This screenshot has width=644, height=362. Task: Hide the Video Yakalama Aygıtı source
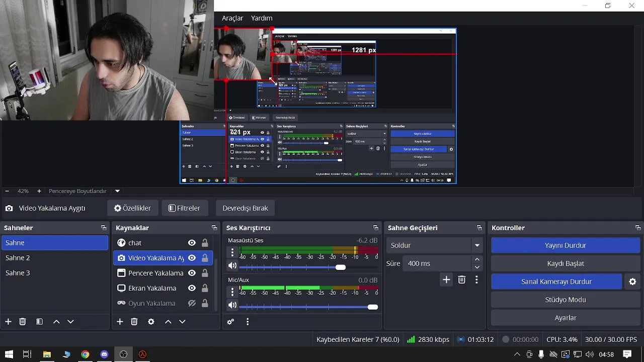point(192,258)
